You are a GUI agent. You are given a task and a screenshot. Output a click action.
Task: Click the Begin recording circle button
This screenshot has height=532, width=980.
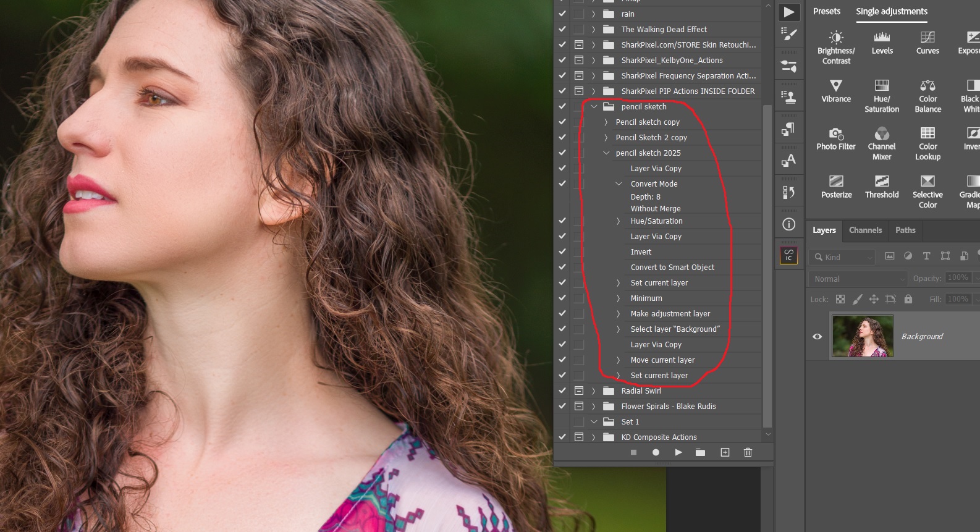(656, 452)
